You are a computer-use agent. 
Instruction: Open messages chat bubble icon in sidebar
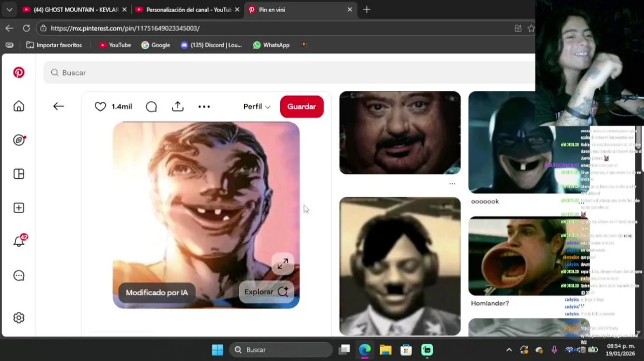click(19, 276)
